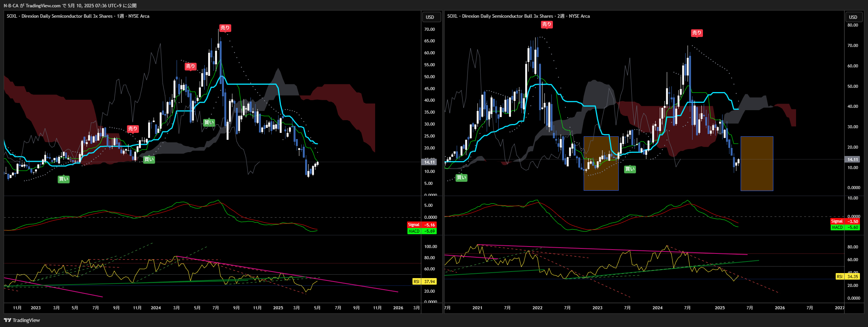Click the 売り label above the 2022 peak on 2-week chart
The width and height of the screenshot is (868, 327).
(546, 24)
